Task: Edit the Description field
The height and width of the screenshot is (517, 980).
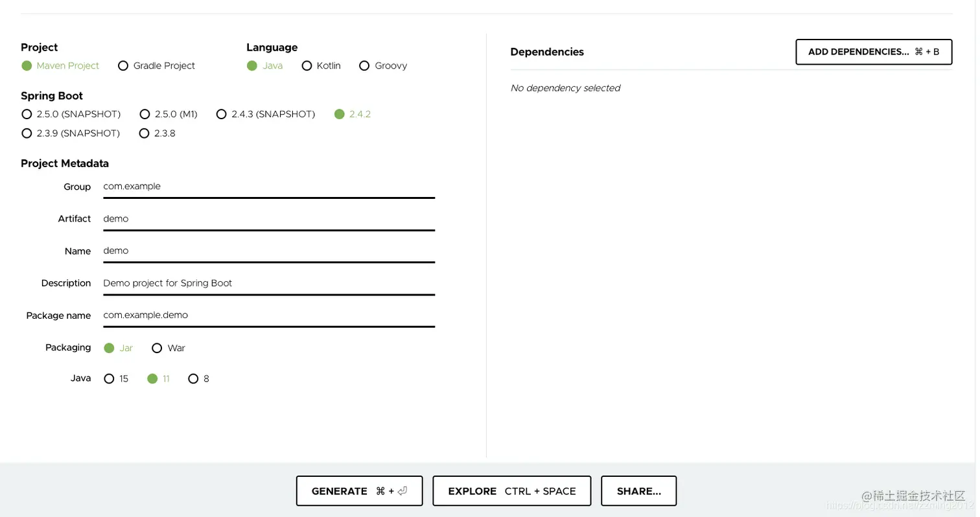Action: [x=269, y=283]
